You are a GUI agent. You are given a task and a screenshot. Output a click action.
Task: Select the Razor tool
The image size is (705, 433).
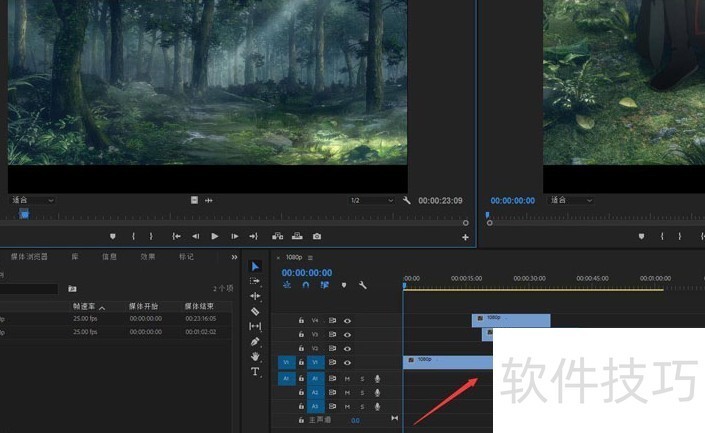[255, 311]
